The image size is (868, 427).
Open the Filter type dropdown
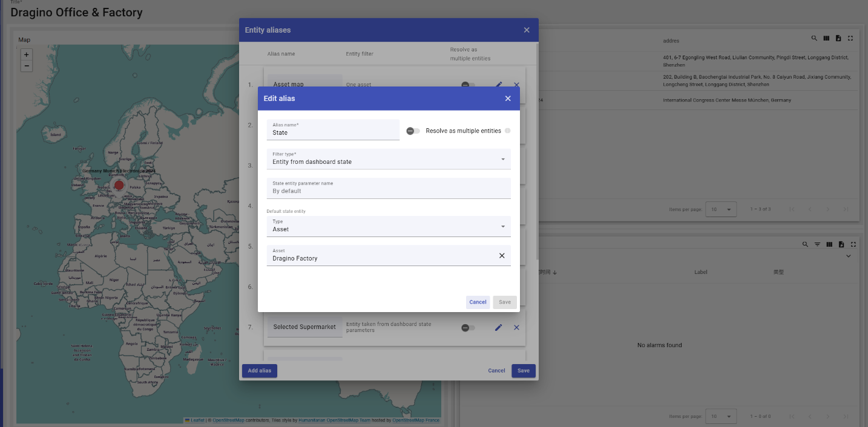pos(389,159)
